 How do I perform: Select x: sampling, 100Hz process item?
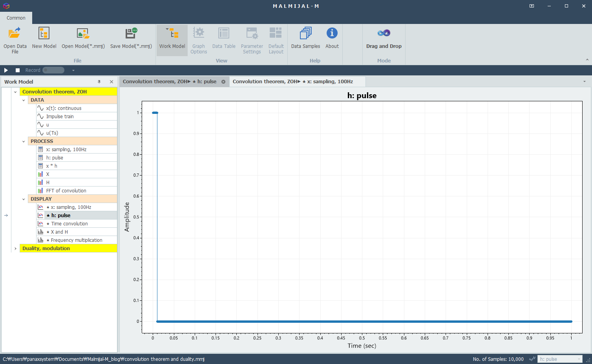[x=77, y=150]
